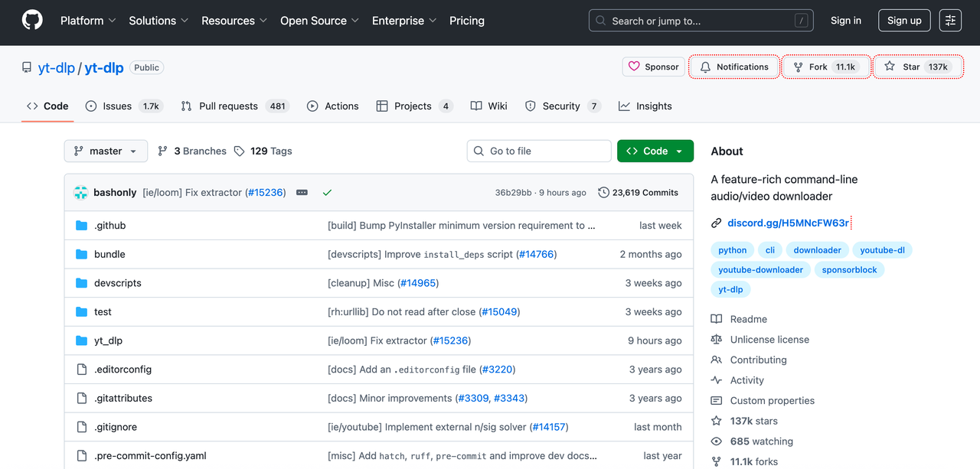Open the discord.gg invite link
Image resolution: width=980 pixels, height=469 pixels.
(788, 223)
